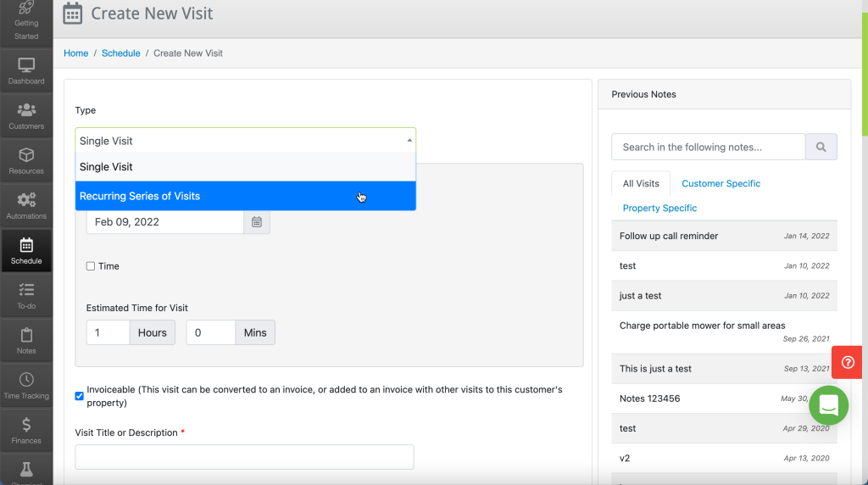868x485 pixels.
Task: Uncheck the Invoiceable checkbox
Action: (79, 396)
